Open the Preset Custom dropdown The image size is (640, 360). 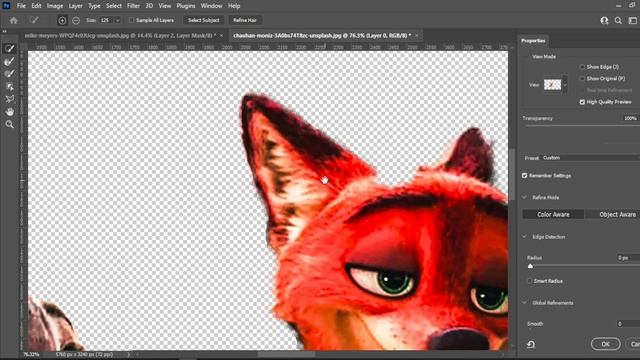coord(590,158)
